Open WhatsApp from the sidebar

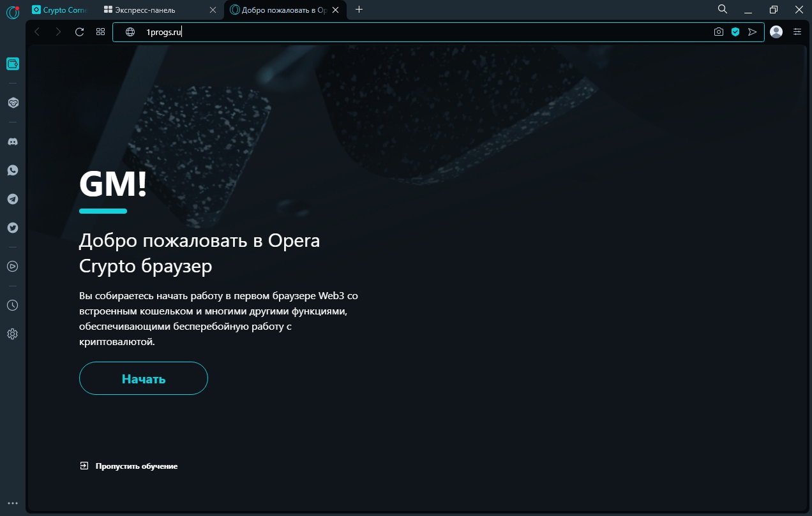pos(13,170)
